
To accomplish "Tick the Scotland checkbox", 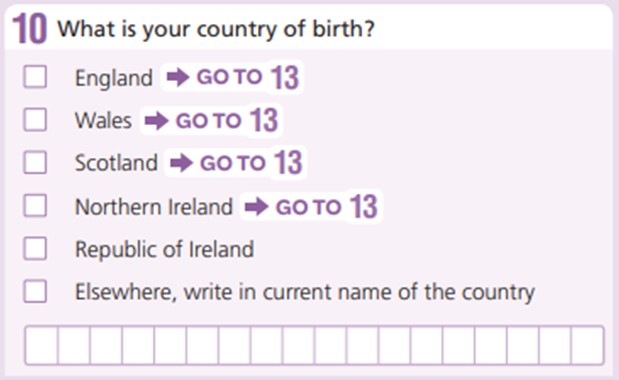I will click(x=35, y=162).
